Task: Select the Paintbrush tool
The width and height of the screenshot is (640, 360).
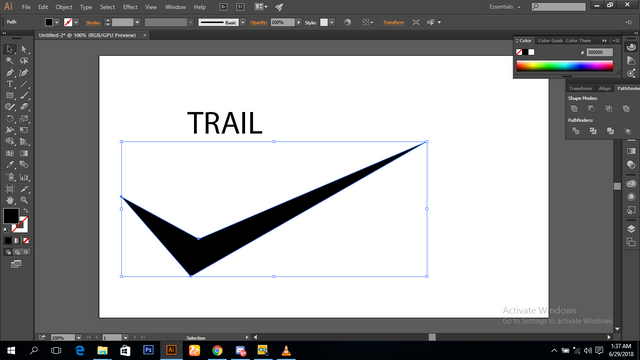Action: point(24,96)
